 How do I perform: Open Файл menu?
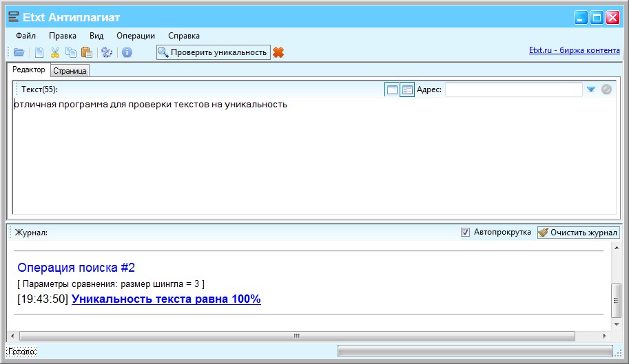[25, 36]
